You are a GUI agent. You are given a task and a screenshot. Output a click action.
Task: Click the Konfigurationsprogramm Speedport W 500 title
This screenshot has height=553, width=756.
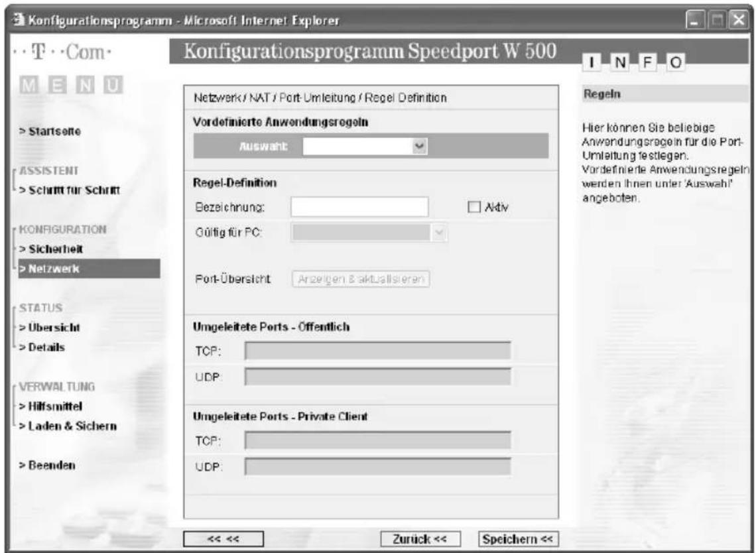click(370, 52)
